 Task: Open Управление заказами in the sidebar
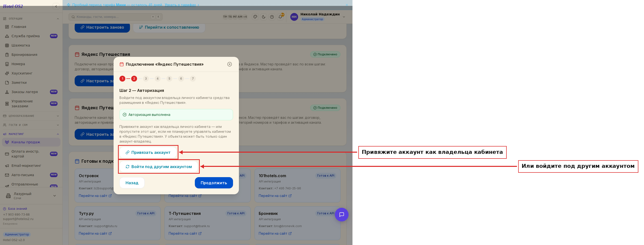(31, 104)
